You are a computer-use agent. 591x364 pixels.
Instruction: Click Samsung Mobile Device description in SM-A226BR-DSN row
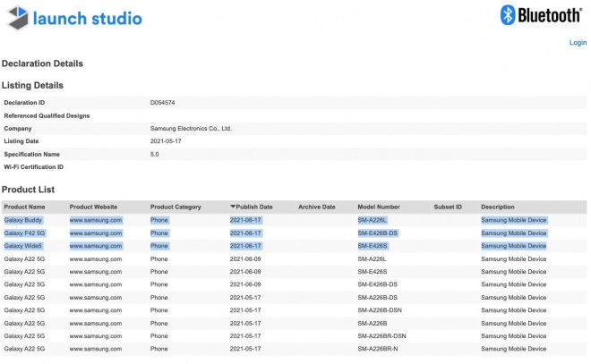coord(513,336)
